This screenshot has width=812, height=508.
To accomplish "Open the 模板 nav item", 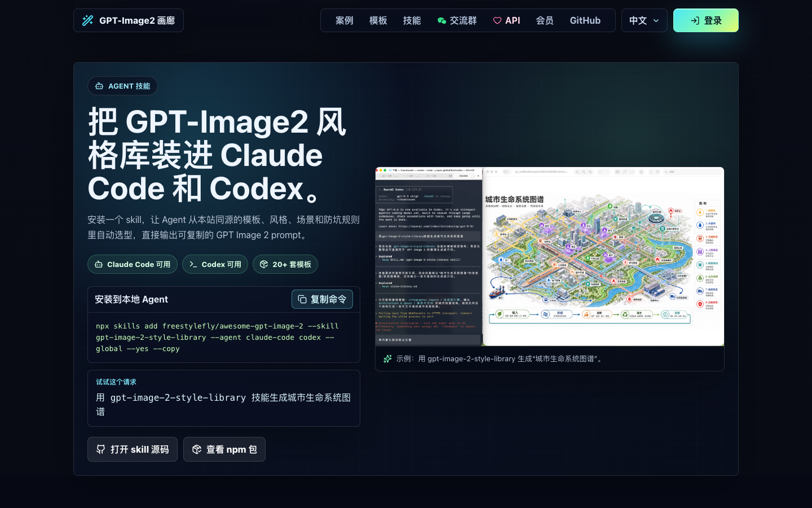I will 378,20.
